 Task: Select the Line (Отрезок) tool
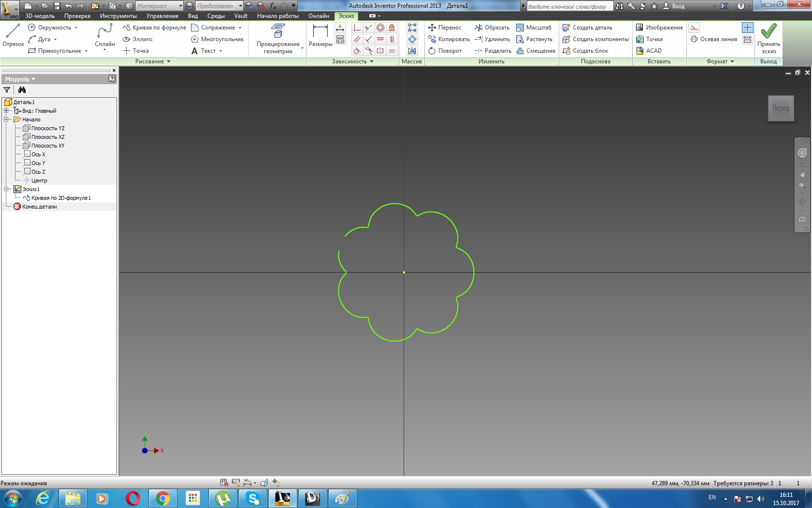13,36
